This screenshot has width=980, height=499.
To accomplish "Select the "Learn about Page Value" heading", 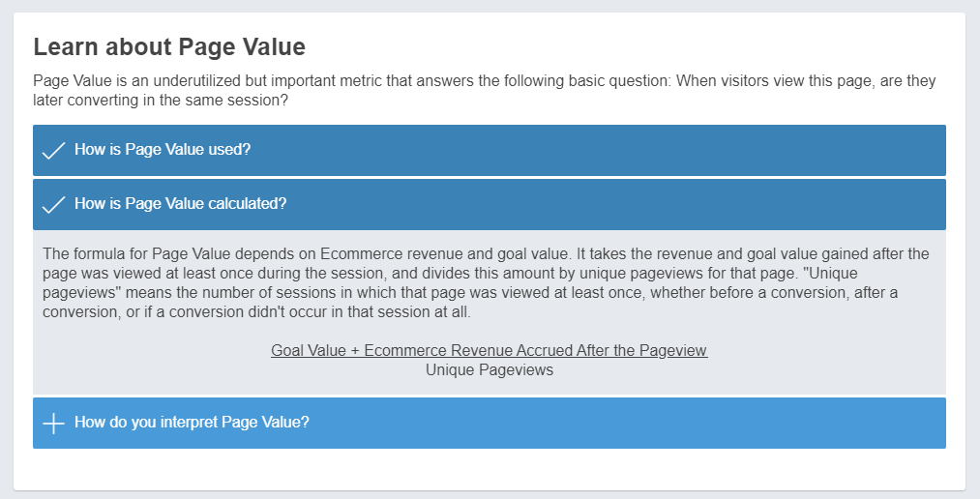I will [x=169, y=46].
